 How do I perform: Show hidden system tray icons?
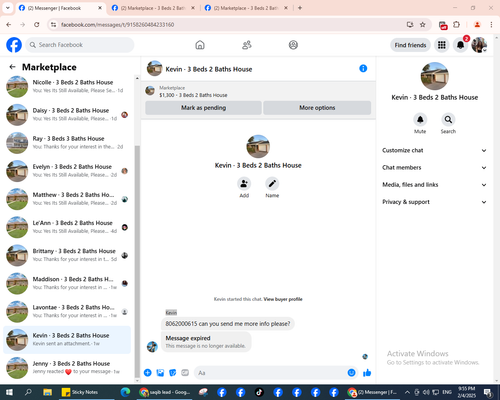pos(407,392)
